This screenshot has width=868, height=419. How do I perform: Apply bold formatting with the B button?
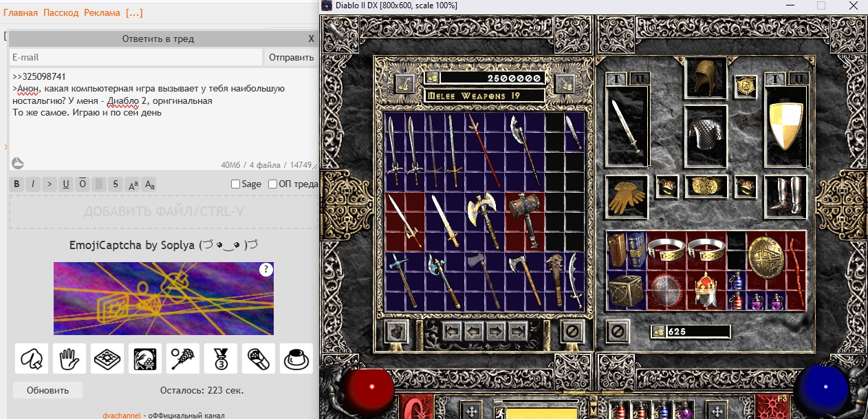[x=17, y=184]
